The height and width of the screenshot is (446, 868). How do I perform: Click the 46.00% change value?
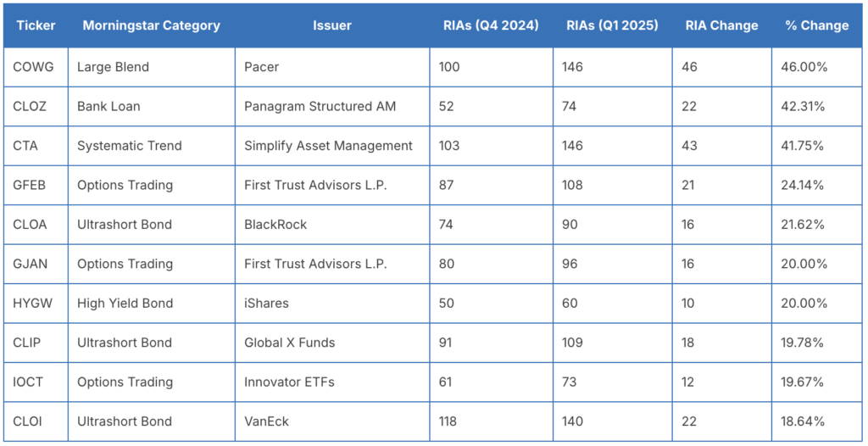(x=804, y=67)
